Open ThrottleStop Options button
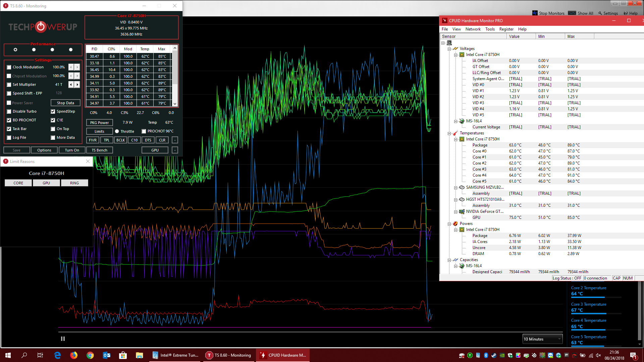The image size is (644, 362). click(x=44, y=150)
